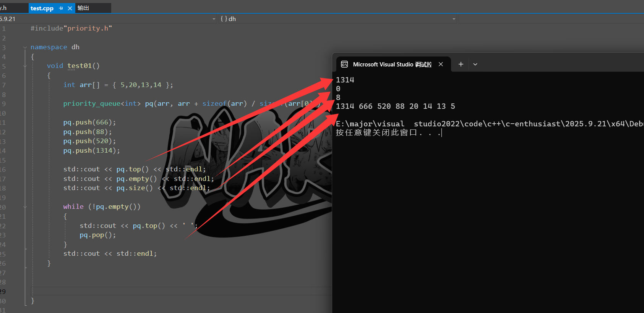Screen dimensions: 644x313
Task: Click the pq.pop(); statement
Action: point(98,235)
